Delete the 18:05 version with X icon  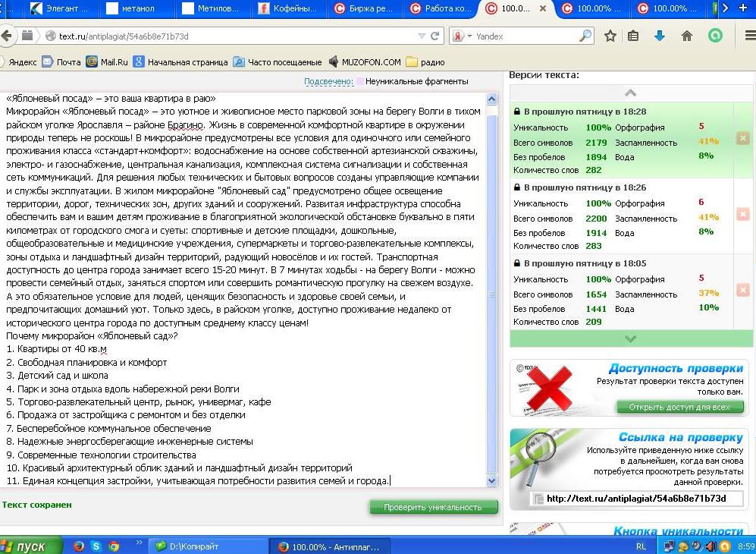click(743, 290)
